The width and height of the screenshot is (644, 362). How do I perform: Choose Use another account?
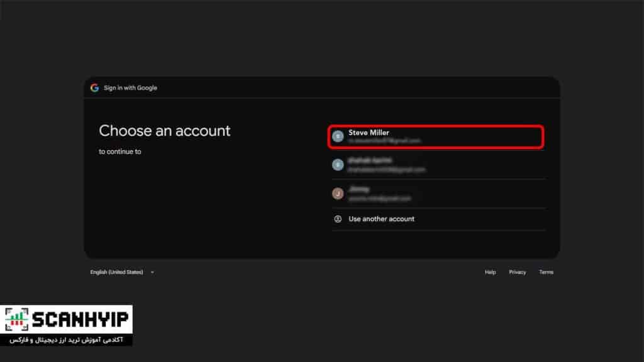pos(438,219)
